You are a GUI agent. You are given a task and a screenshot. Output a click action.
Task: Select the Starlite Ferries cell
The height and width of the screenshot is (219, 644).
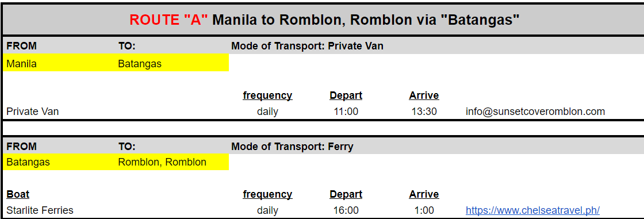pyautogui.click(x=40, y=210)
